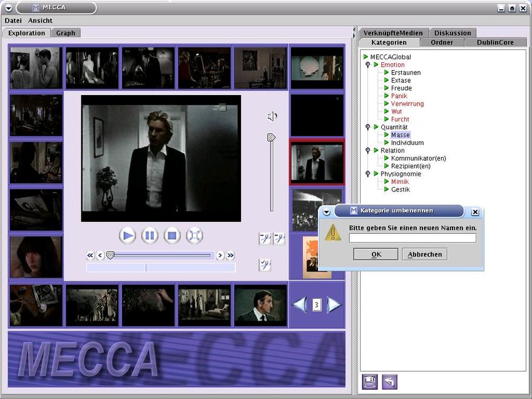Switch to the Graph tab
Screen dimensions: 532x399
coord(66,33)
